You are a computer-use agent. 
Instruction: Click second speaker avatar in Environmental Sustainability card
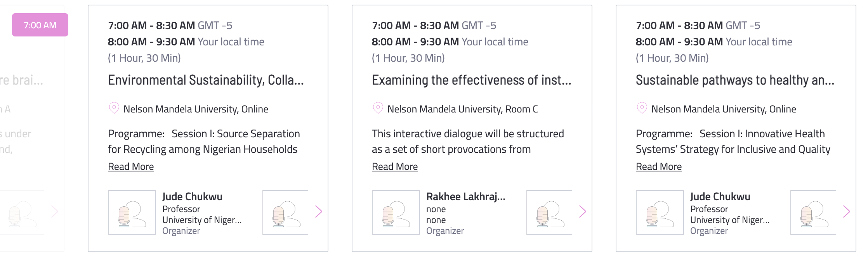coord(286,213)
